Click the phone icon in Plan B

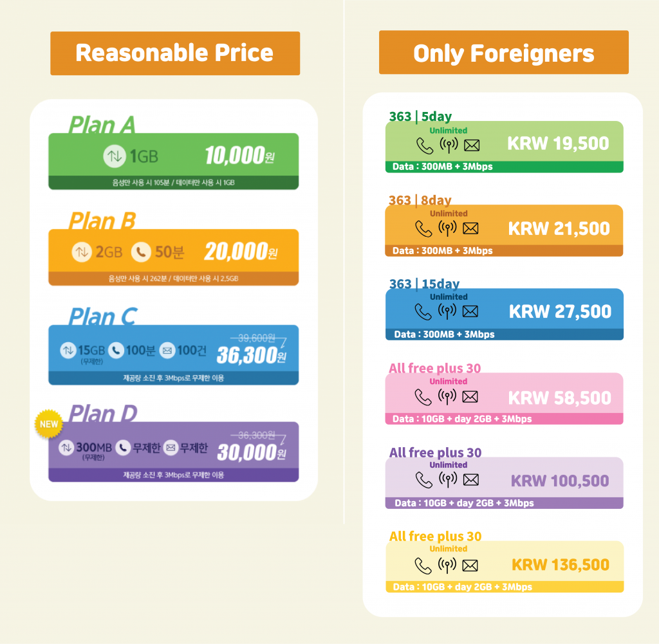coord(141,252)
